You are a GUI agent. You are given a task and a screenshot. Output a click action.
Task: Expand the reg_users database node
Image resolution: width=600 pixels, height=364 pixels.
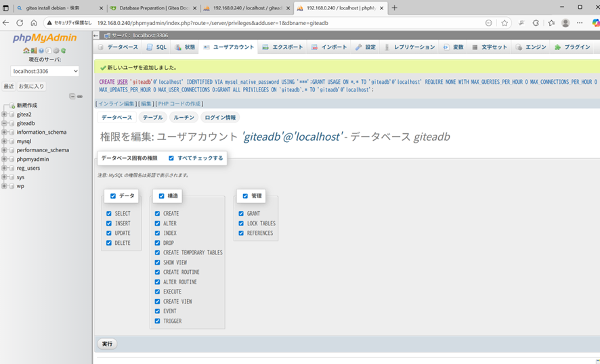[4, 168]
